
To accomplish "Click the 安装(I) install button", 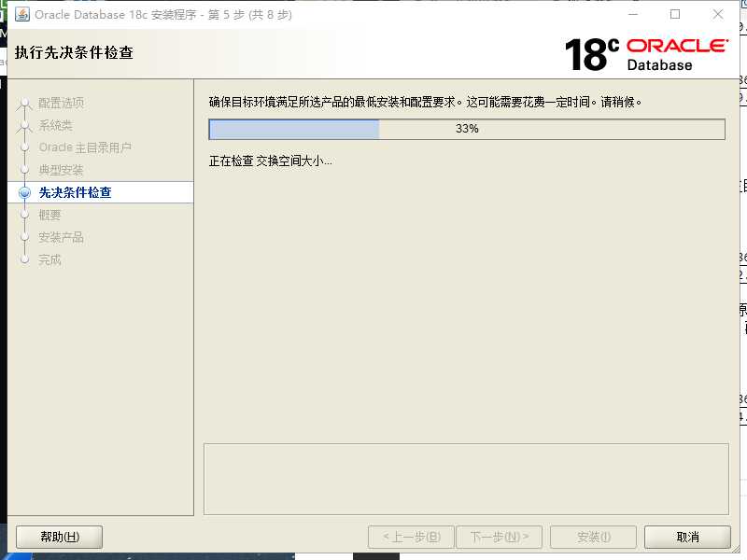I will [593, 538].
